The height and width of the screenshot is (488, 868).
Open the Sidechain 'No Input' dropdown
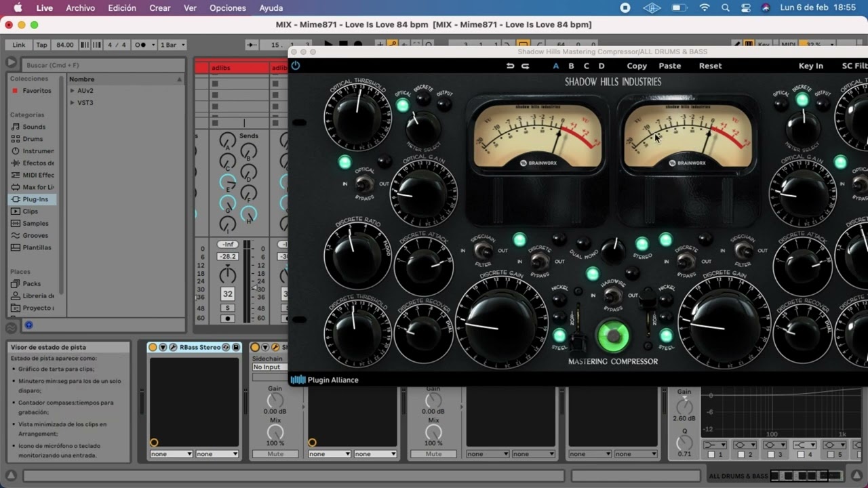click(x=271, y=367)
